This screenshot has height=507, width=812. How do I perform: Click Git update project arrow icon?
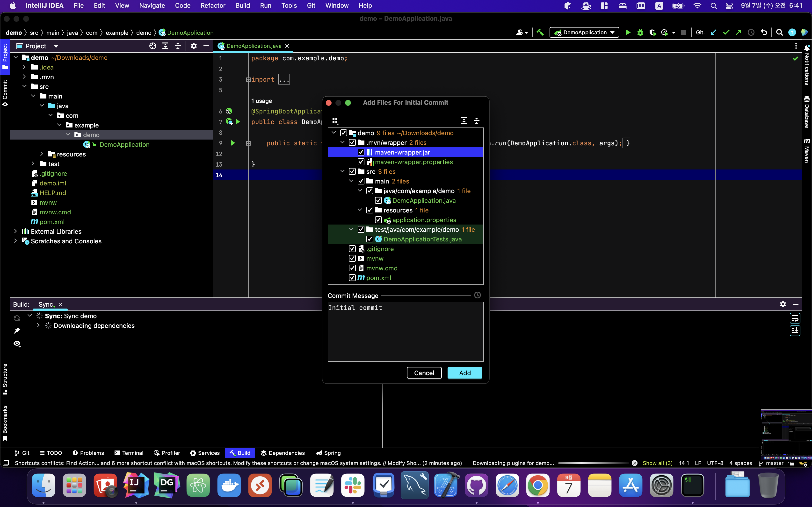coord(713,33)
